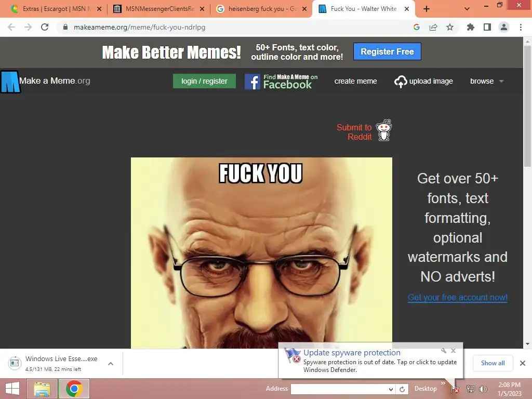The image size is (532, 399).
Task: Click the login / register button
Action: pos(204,81)
